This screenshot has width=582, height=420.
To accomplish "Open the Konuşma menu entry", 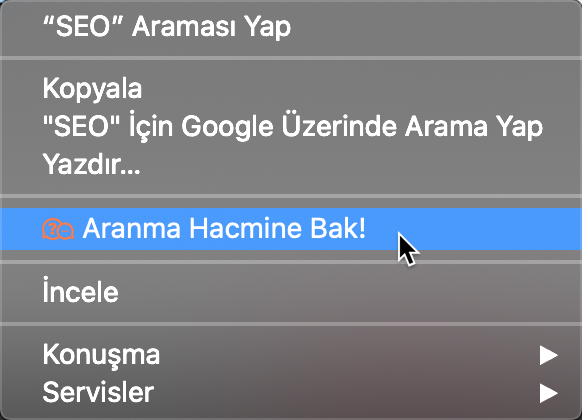I will point(291,355).
